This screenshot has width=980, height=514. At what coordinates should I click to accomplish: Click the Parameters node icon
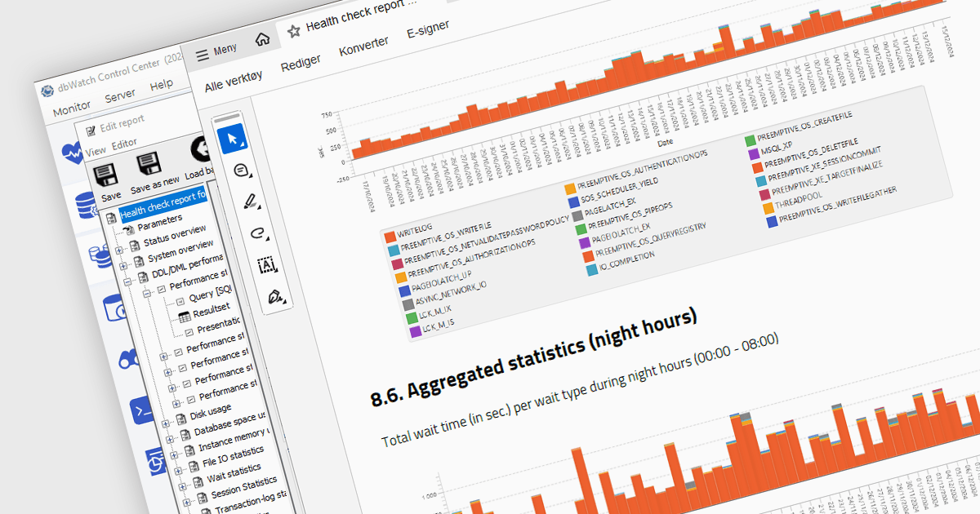point(128,230)
